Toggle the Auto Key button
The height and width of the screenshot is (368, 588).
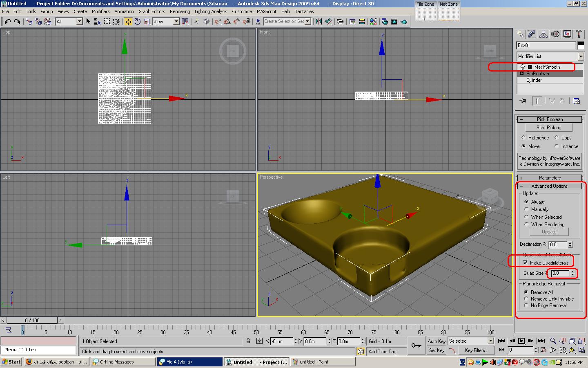(437, 341)
